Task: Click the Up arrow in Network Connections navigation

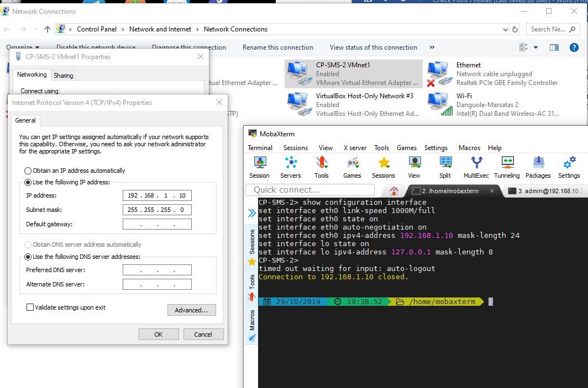Action: (x=48, y=29)
